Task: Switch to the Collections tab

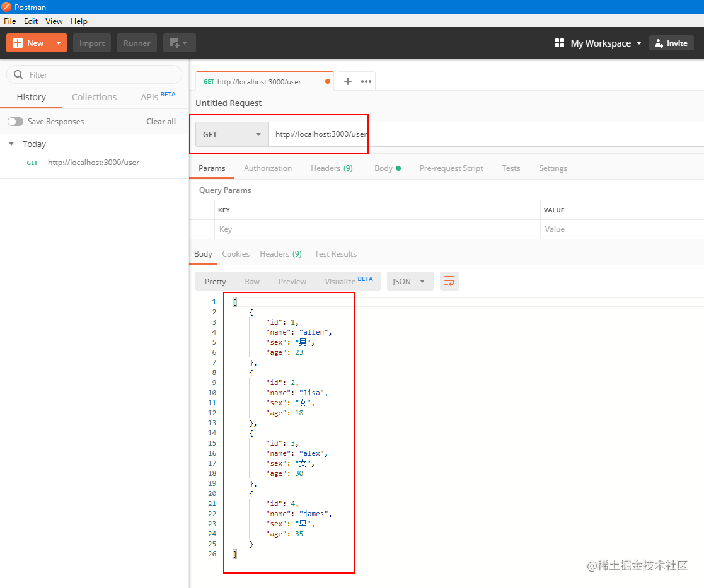Action: tap(94, 97)
